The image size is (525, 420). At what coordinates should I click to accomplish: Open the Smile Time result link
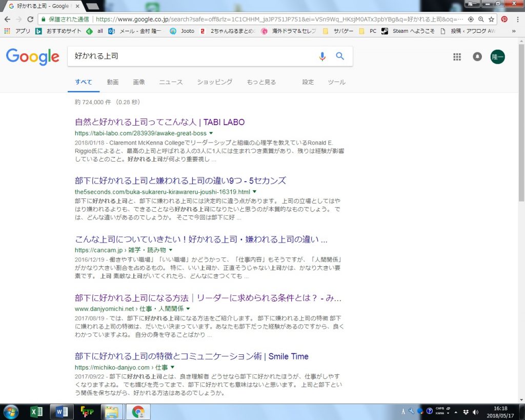[192, 356]
